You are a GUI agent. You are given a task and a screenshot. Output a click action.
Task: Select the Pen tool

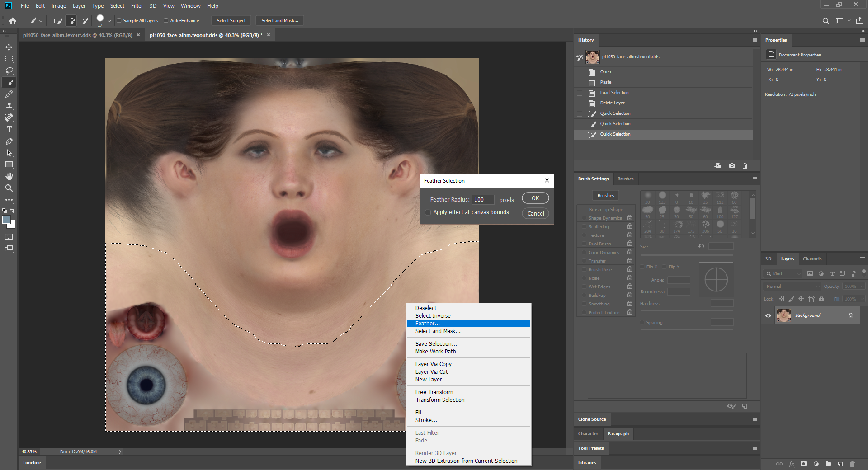coord(9,141)
